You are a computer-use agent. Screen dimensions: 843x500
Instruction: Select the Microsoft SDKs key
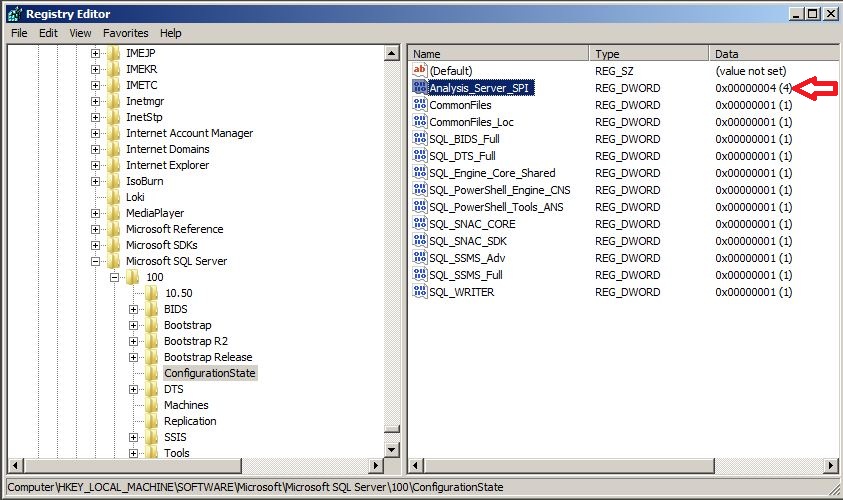coord(162,245)
